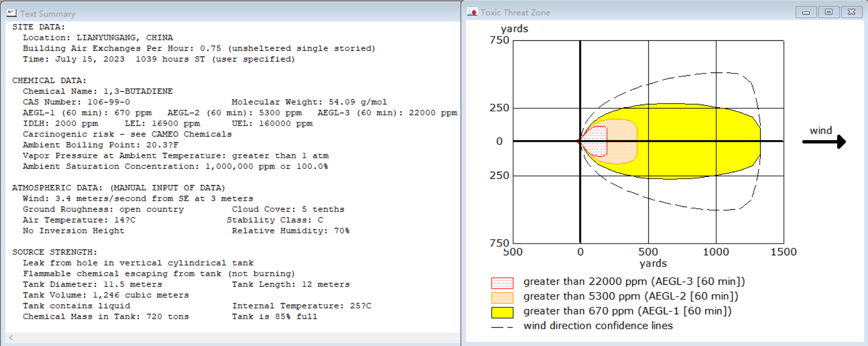The width and height of the screenshot is (868, 346).
Task: Click the dashed confidence line legend symbol
Action: click(502, 327)
